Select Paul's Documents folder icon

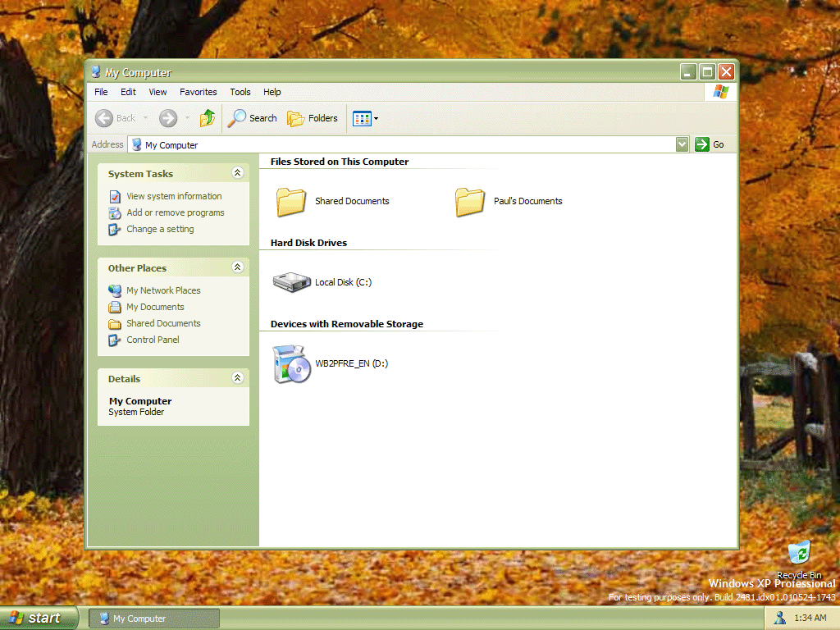point(470,201)
